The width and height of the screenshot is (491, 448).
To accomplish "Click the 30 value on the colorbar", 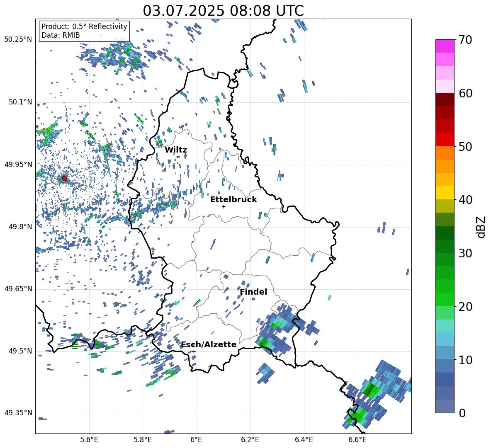I will point(465,253).
